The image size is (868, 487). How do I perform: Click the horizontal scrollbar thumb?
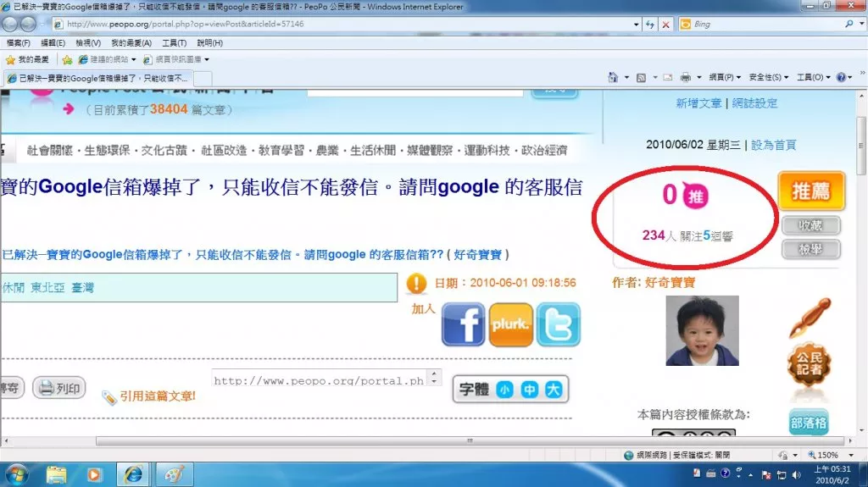coord(470,441)
